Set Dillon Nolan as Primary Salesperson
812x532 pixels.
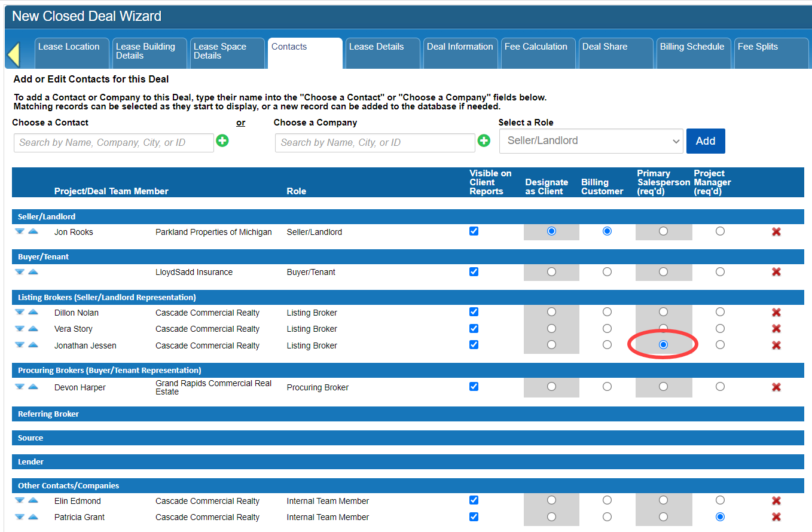coord(663,312)
